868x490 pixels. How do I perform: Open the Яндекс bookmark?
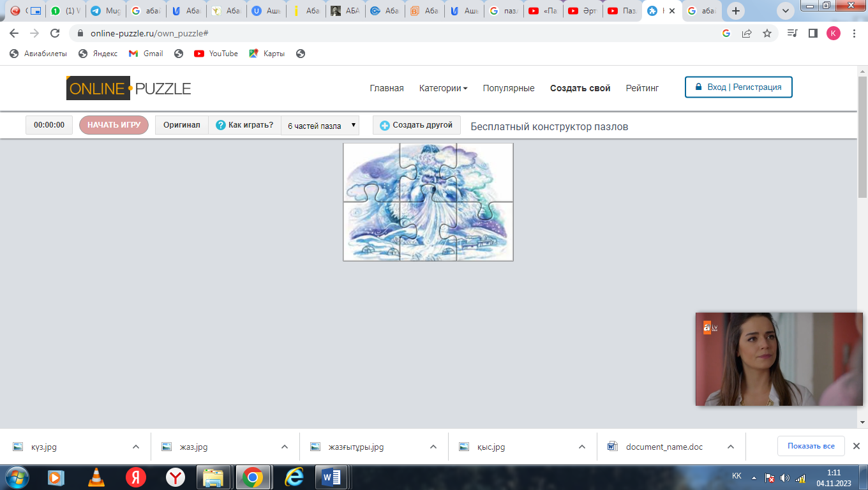(98, 54)
